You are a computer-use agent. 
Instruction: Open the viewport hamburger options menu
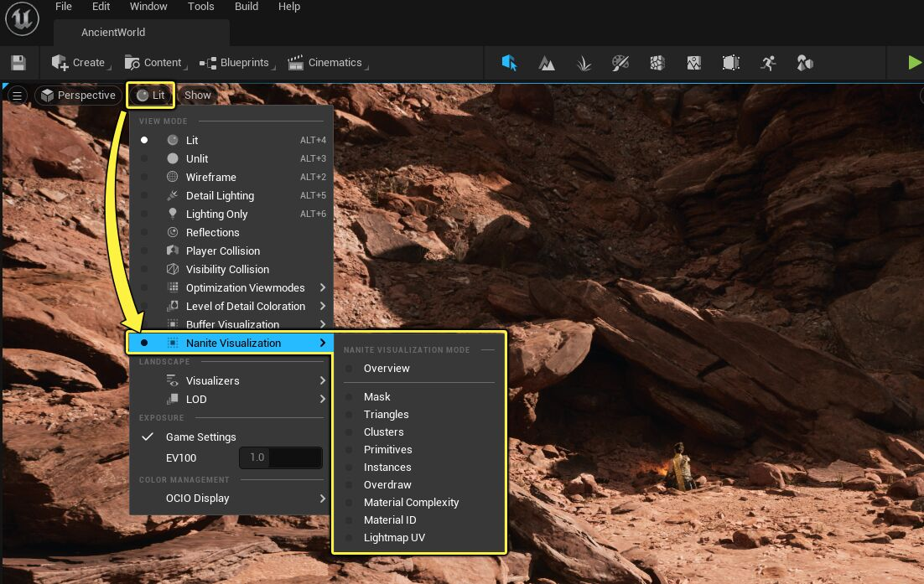click(17, 96)
